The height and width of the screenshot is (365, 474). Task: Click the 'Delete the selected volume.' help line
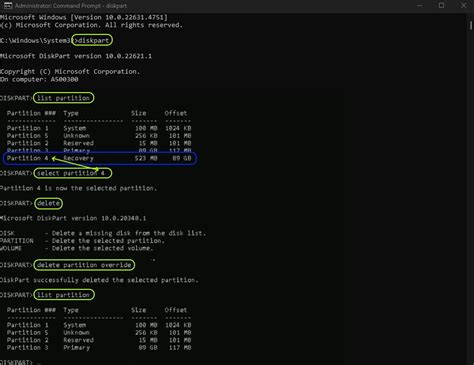click(x=102, y=248)
